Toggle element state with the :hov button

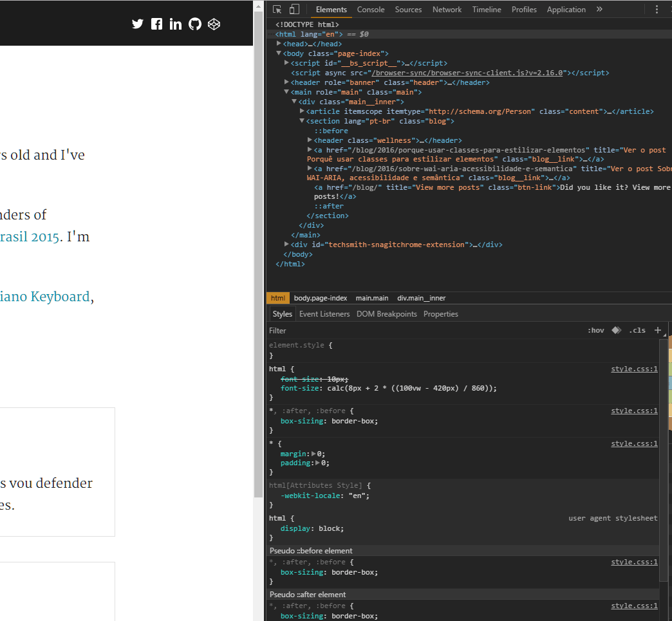(x=595, y=330)
